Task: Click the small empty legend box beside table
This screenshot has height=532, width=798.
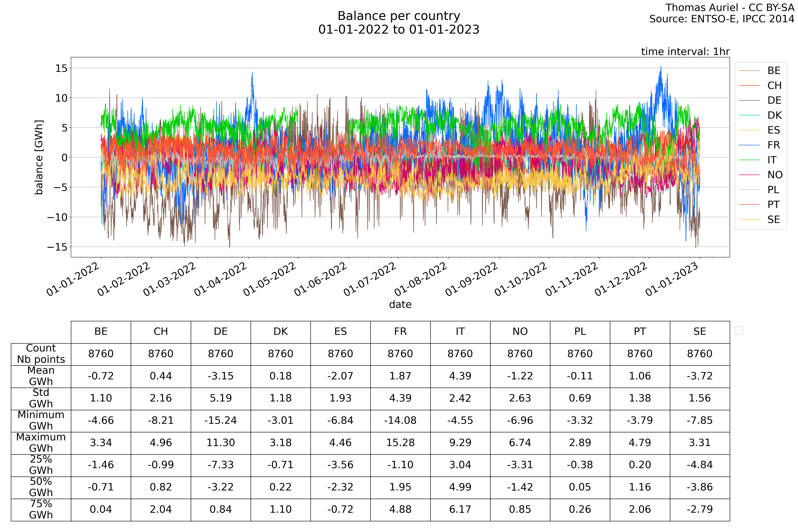Action: pyautogui.click(x=739, y=330)
